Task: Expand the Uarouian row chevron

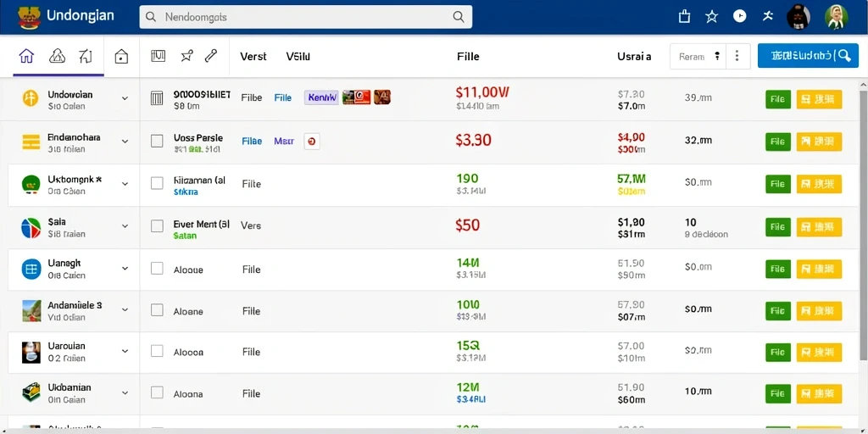Action: click(x=125, y=351)
